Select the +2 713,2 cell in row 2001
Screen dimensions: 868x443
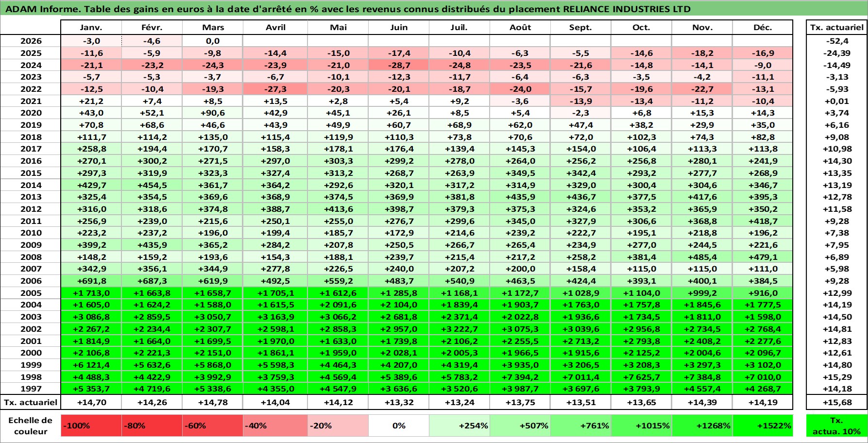[580, 341]
